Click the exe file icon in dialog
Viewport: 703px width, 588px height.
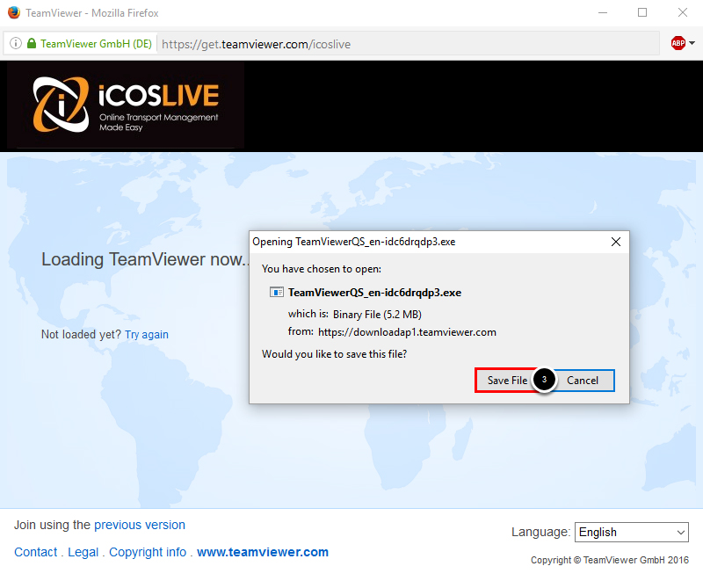(x=276, y=293)
